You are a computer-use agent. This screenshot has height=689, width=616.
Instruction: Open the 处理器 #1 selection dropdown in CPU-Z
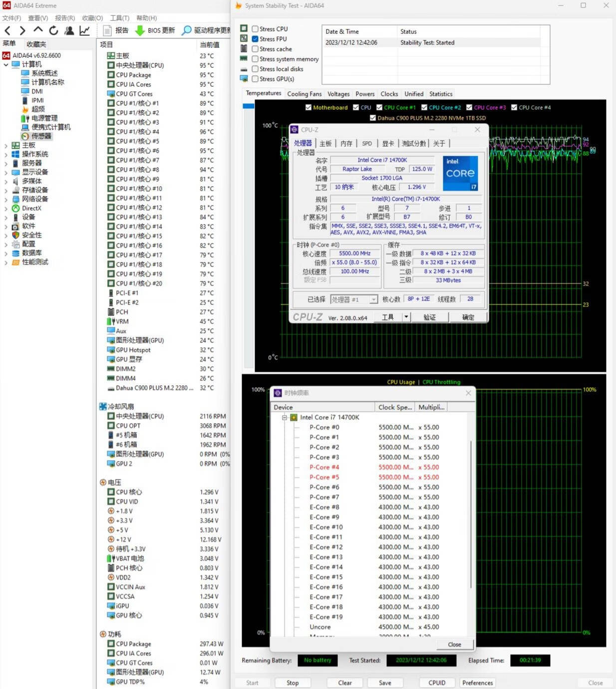tap(353, 299)
